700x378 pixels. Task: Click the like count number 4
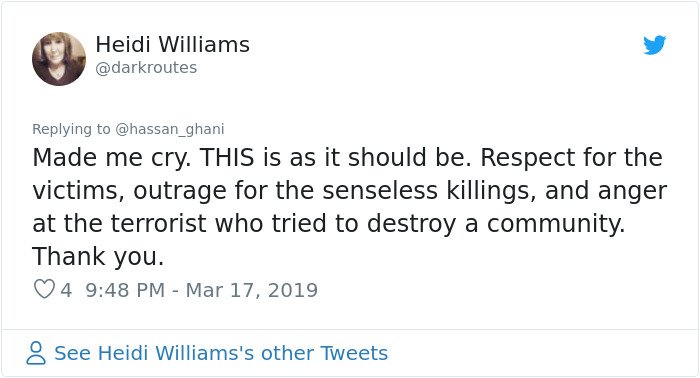[66, 290]
